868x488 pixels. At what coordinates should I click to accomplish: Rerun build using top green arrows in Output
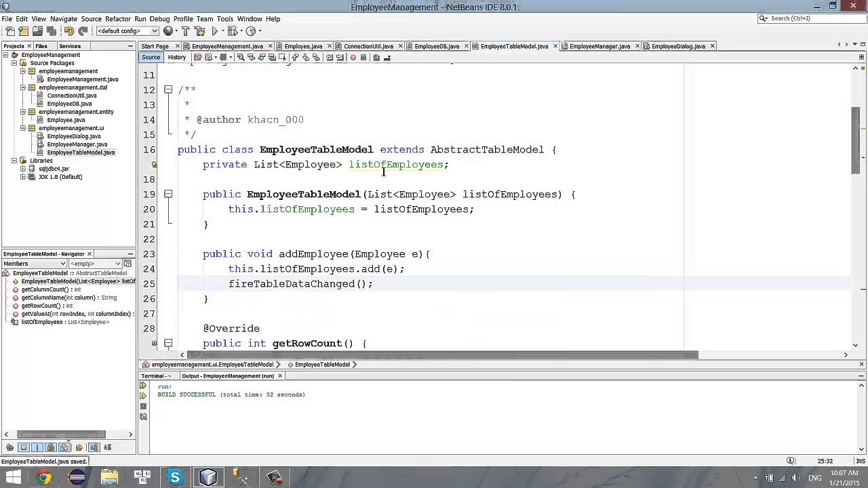(x=143, y=386)
